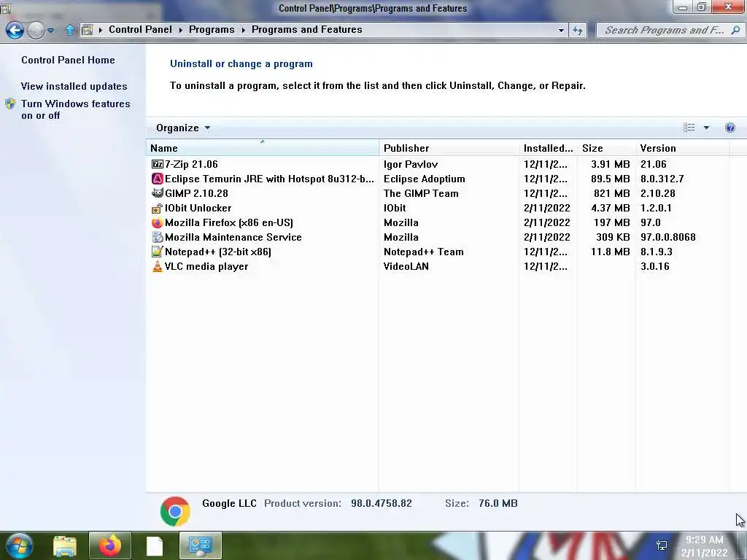The height and width of the screenshot is (560, 747).
Task: Click Eclipse Adoptium publisher cell
Action: 425,179
